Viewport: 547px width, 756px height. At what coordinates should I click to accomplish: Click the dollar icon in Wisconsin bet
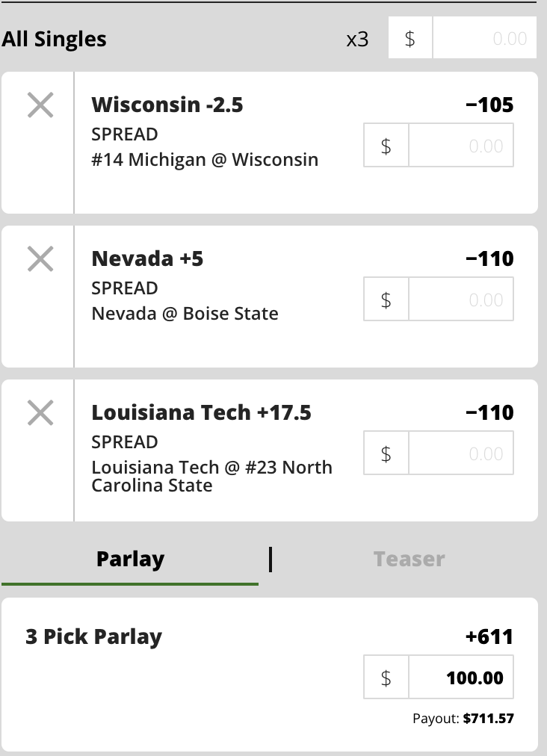coord(386,146)
